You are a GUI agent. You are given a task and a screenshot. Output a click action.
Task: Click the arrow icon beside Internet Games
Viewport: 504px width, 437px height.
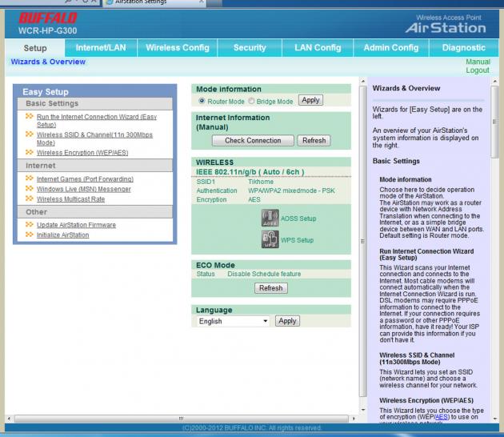[30, 179]
